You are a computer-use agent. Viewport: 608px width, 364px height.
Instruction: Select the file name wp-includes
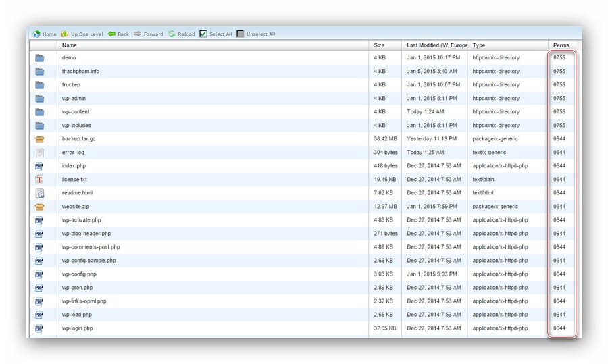[x=76, y=125]
